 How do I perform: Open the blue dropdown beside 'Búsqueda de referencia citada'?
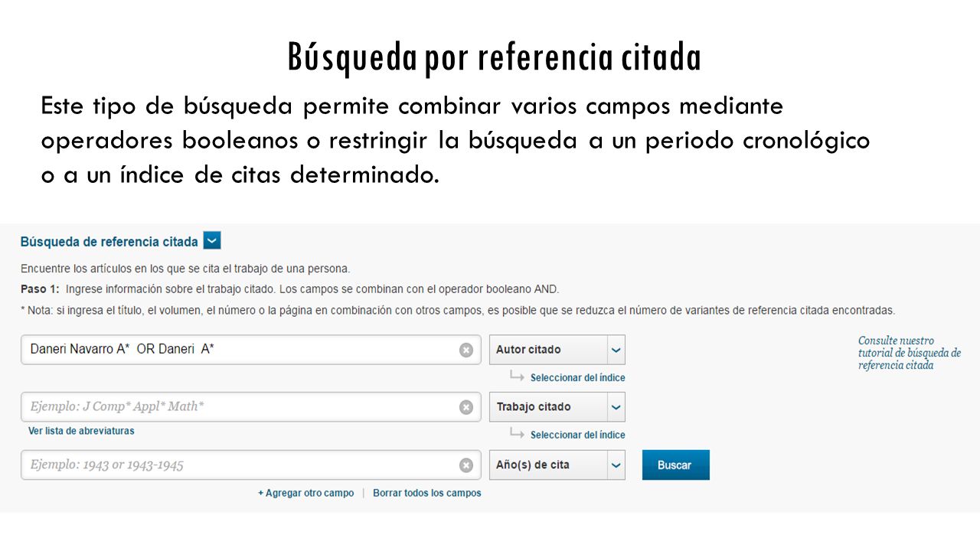212,241
